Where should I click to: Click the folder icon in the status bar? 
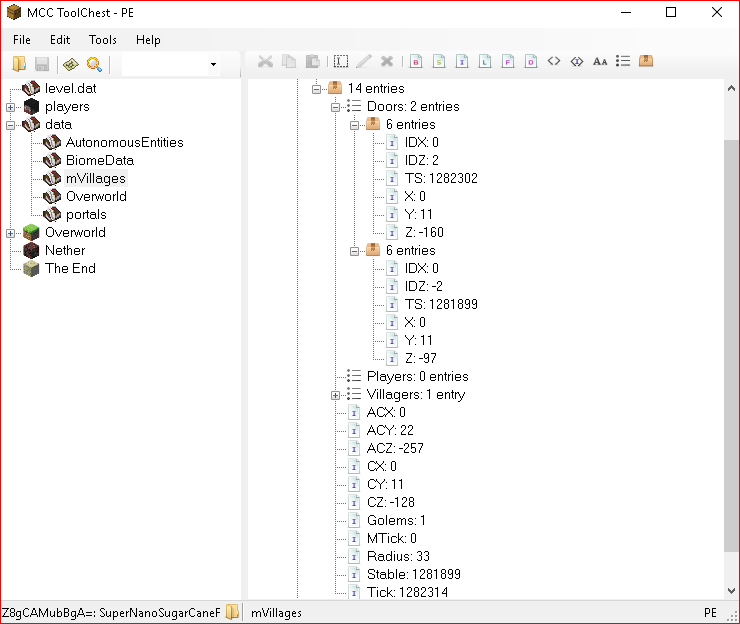click(x=231, y=612)
